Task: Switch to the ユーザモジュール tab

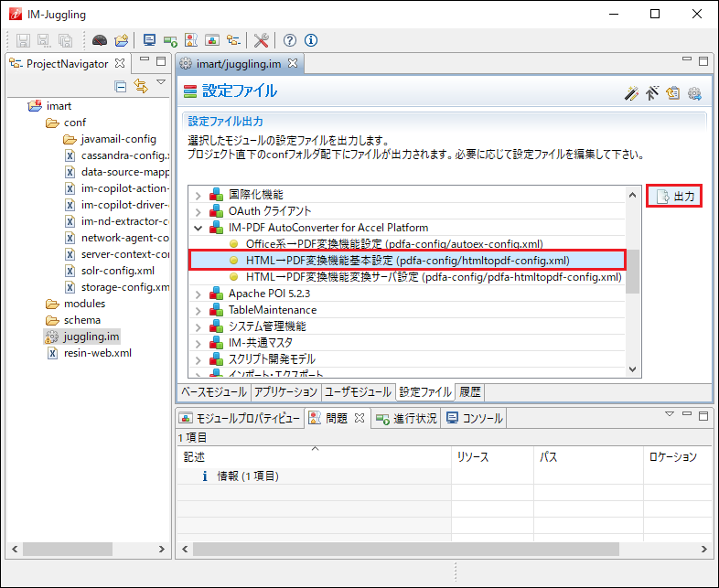Action: click(358, 391)
